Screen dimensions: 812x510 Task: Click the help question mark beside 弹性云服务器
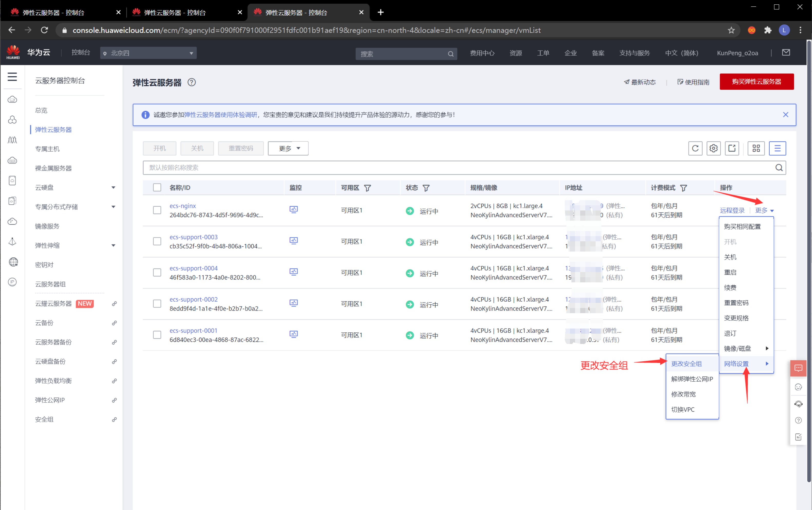click(x=192, y=82)
